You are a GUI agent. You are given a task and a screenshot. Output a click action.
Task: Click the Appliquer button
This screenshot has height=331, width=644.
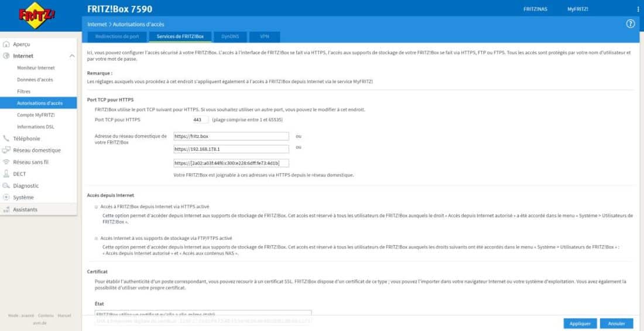pyautogui.click(x=580, y=323)
